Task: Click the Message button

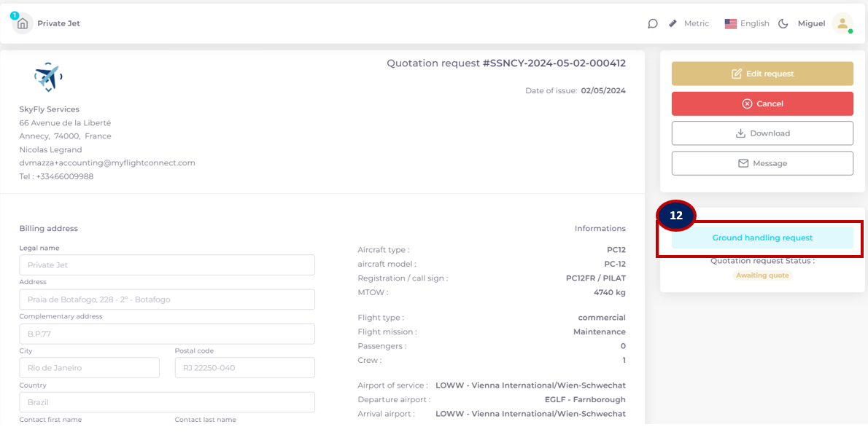Action: (x=762, y=163)
